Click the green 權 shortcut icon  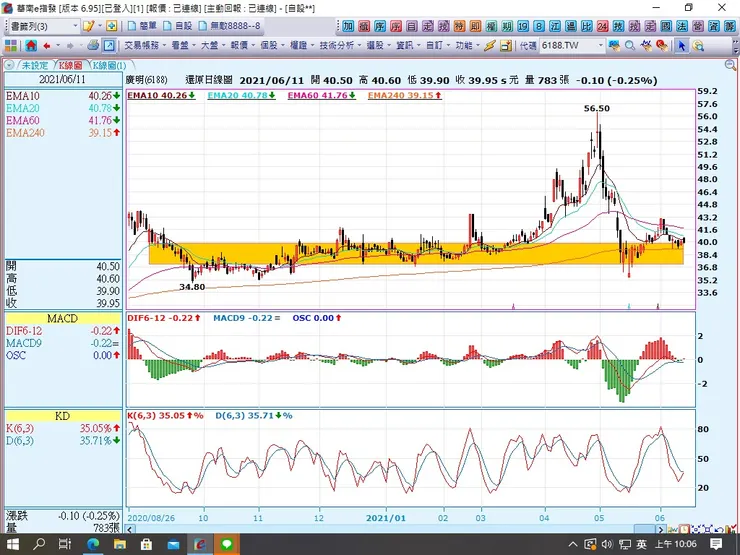(491, 26)
